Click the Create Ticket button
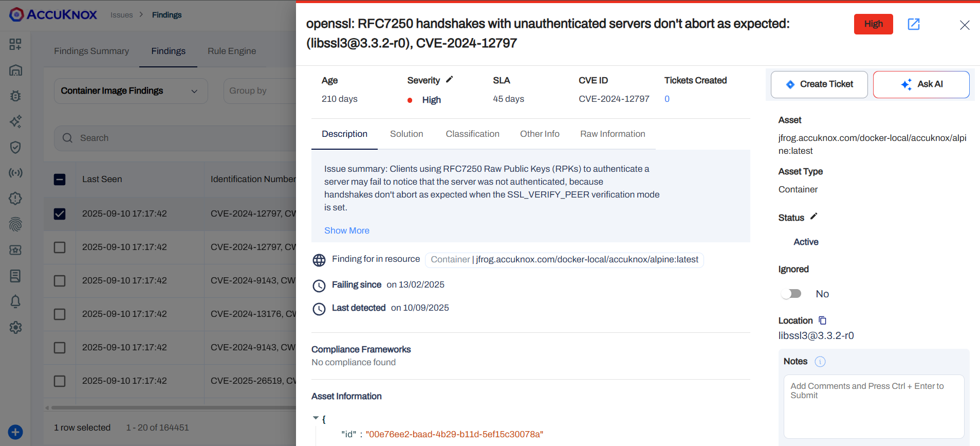Screen dimensions: 980x446 [x=819, y=84]
